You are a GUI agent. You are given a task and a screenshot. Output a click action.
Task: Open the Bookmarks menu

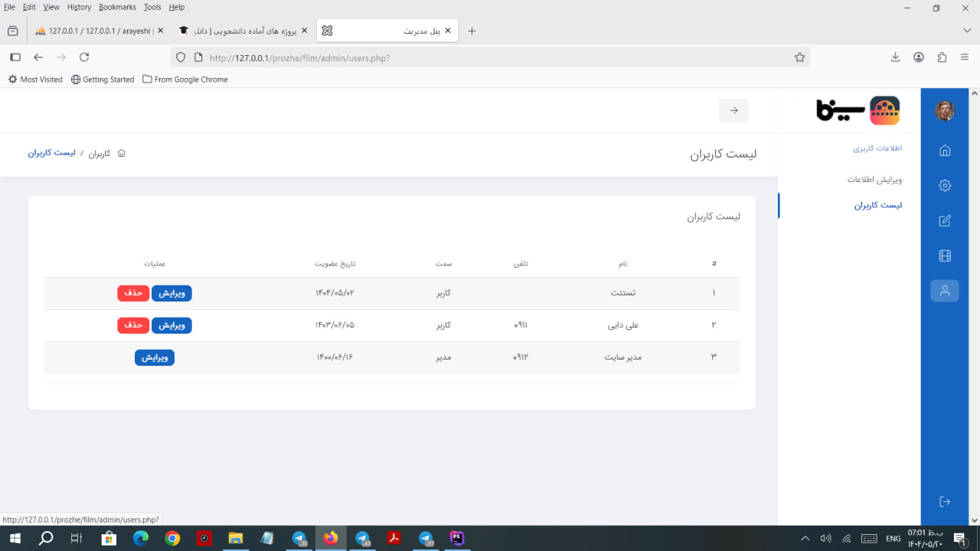coord(117,7)
